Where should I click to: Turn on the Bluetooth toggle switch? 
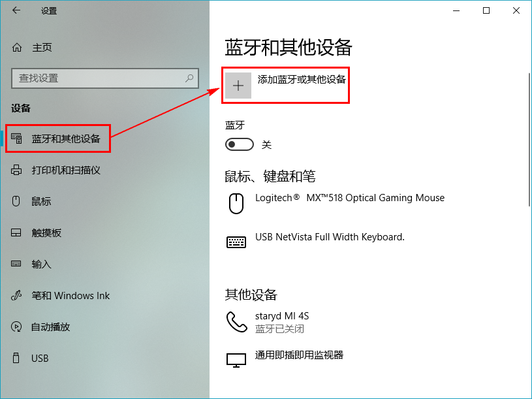tap(239, 144)
